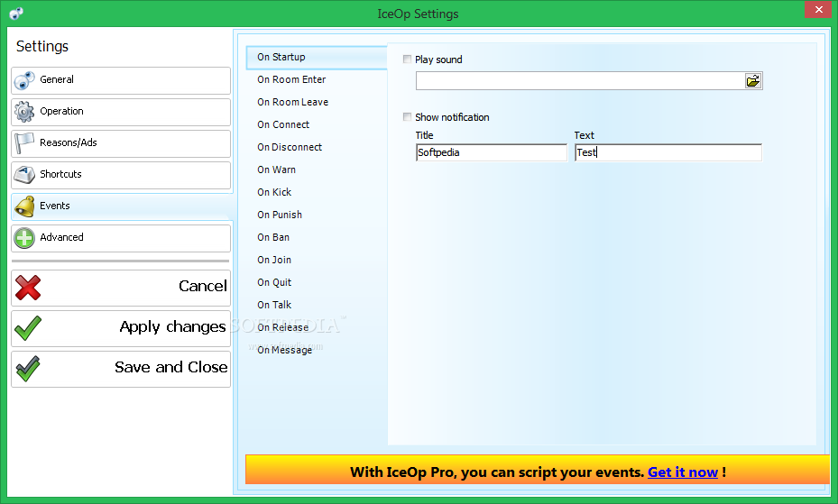The height and width of the screenshot is (504, 838).
Task: Select the On Punish event
Action: [280, 215]
